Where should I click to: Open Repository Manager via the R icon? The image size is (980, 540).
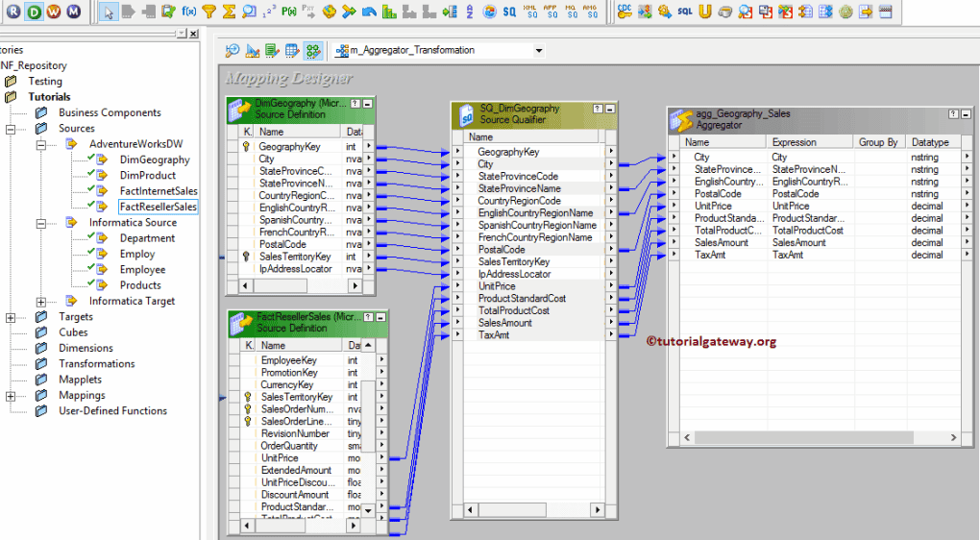pos(13,11)
